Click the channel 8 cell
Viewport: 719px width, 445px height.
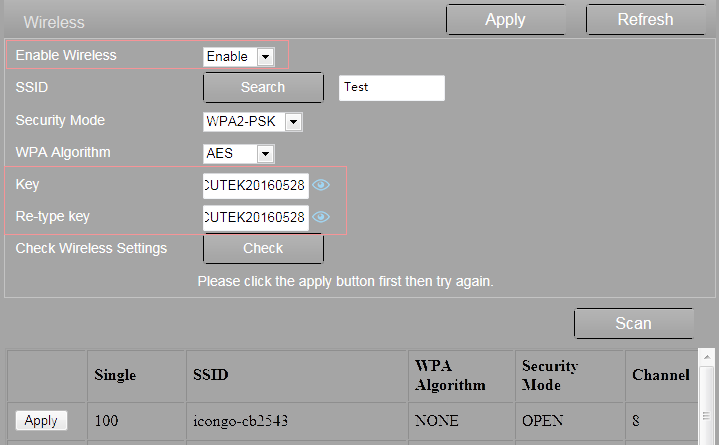point(661,421)
